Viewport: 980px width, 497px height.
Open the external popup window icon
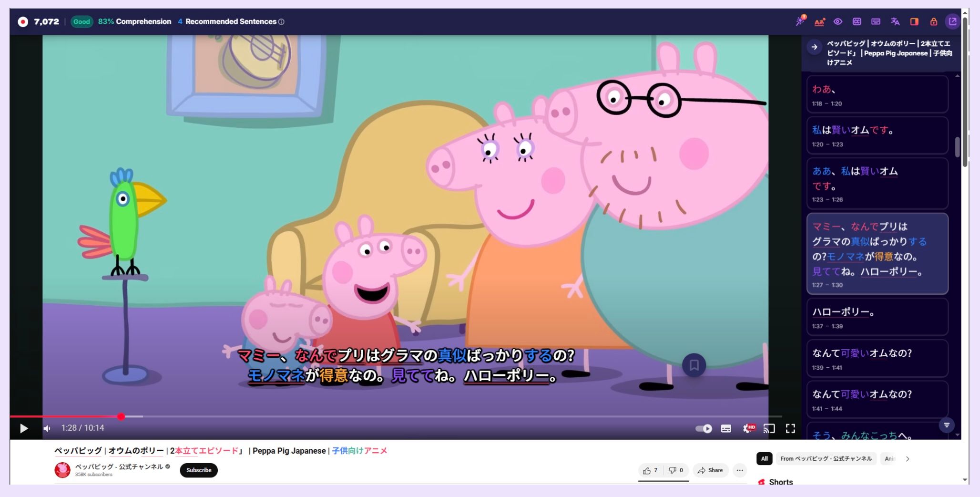952,21
